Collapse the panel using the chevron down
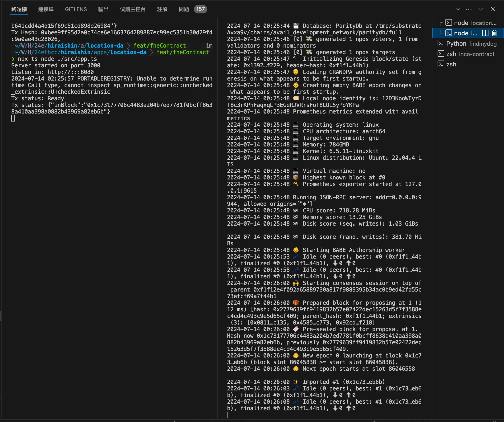This screenshot has height=422, width=504. pyautogui.click(x=481, y=9)
